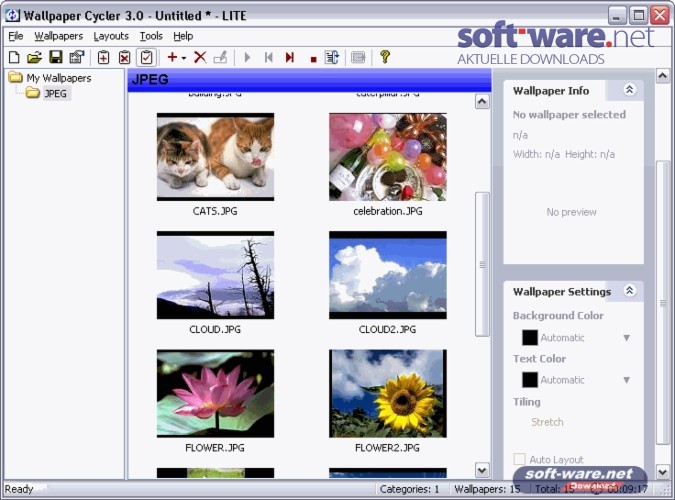This screenshot has width=675, height=500.
Task: Click the shuffle order toolbar icon
Action: pos(332,57)
